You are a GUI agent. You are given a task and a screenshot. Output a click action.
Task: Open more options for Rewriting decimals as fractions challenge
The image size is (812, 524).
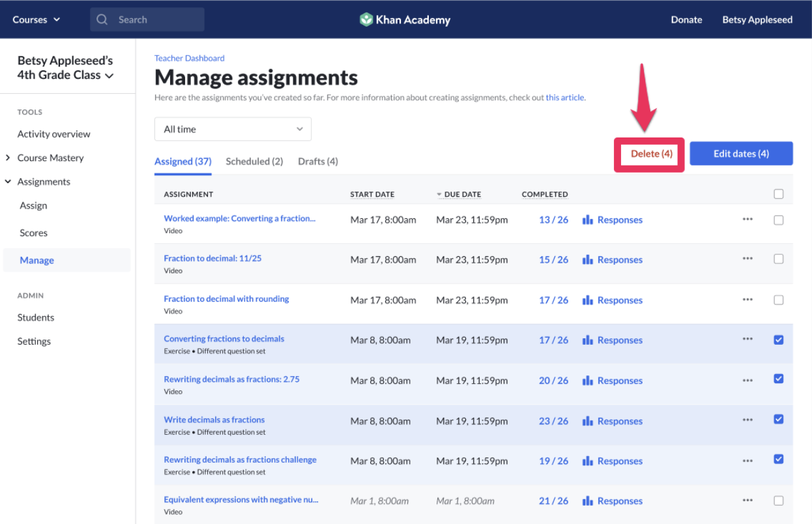coord(747,460)
